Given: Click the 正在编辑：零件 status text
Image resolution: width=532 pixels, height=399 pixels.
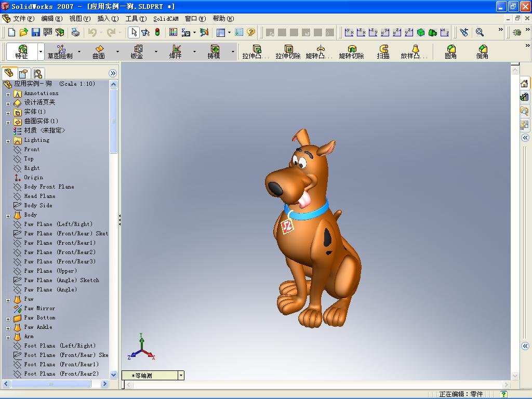Looking at the screenshot, I should 461,394.
